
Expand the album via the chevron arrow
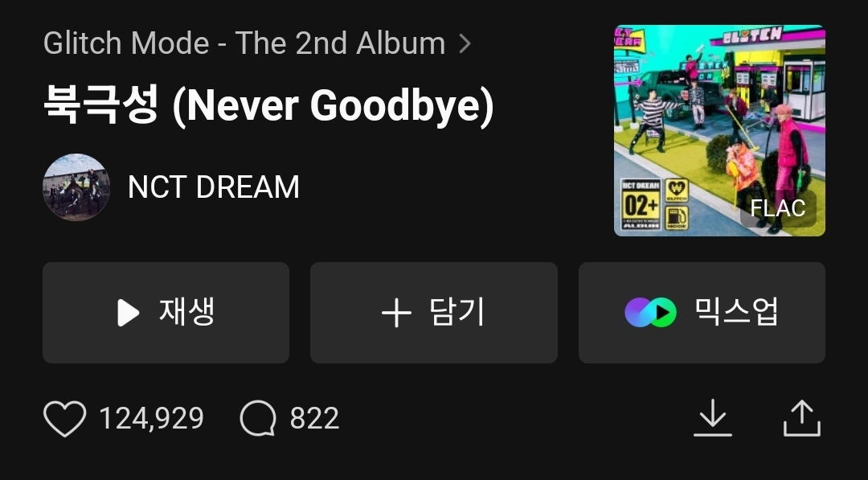click(x=465, y=43)
